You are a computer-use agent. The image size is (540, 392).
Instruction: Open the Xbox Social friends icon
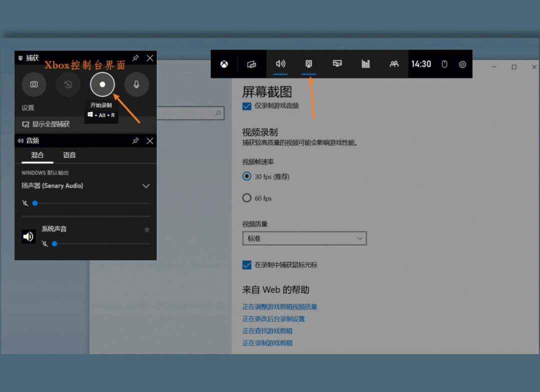click(394, 63)
